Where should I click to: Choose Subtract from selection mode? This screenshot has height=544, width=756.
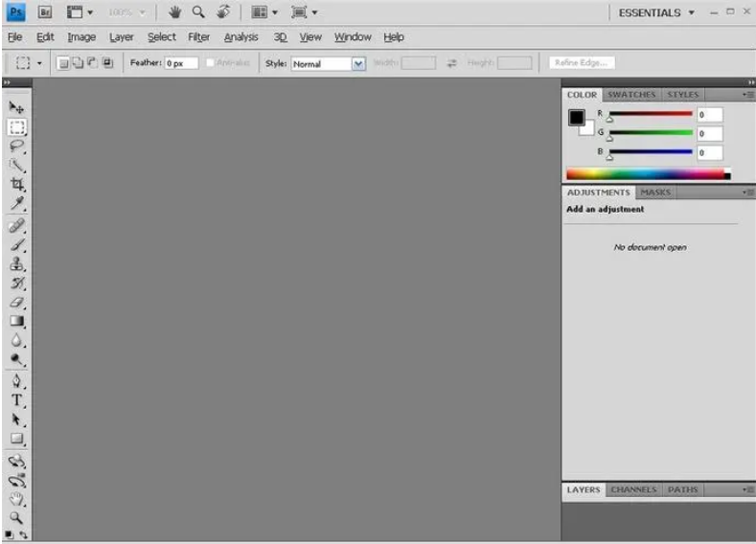pos(93,62)
